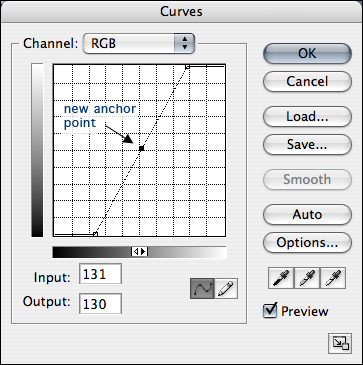Click the Auto button
Image resolution: width=363 pixels, height=365 pixels.
tap(307, 214)
